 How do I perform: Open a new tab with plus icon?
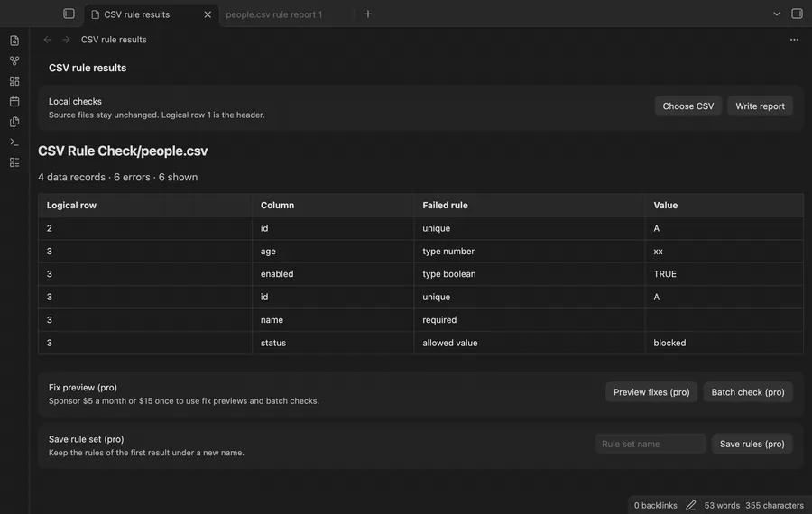(368, 14)
